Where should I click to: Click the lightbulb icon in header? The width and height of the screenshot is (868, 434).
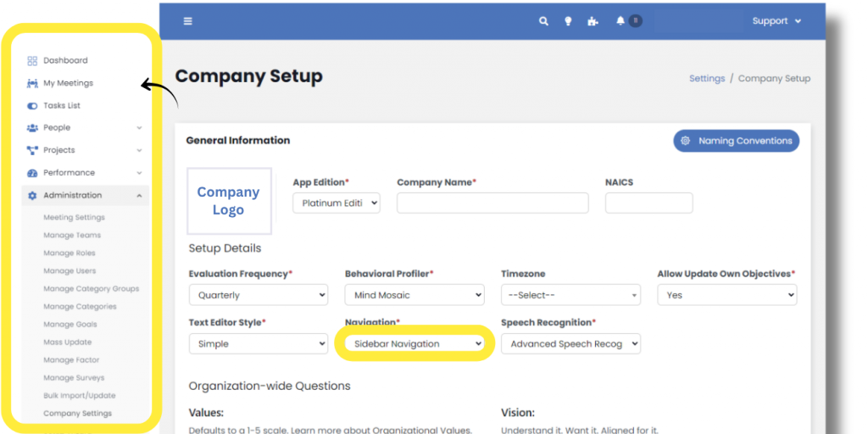click(568, 21)
